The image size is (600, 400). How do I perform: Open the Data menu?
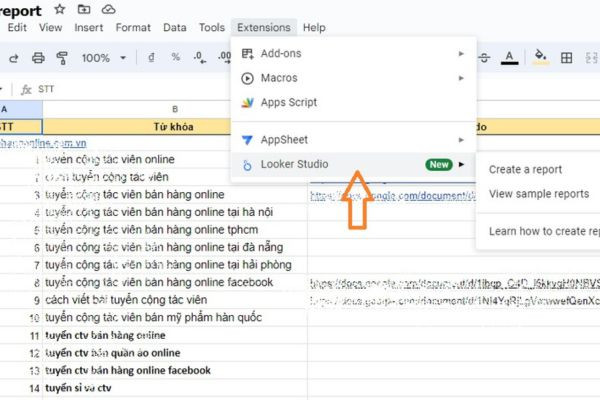[175, 28]
